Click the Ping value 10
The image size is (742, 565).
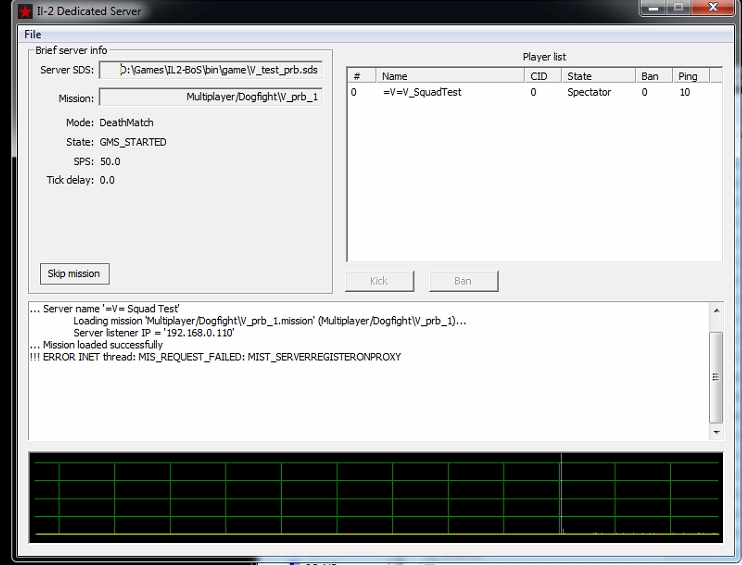tap(685, 92)
